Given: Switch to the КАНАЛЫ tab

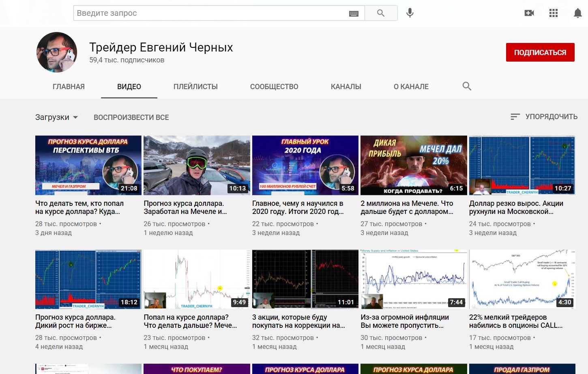Looking at the screenshot, I should (346, 87).
